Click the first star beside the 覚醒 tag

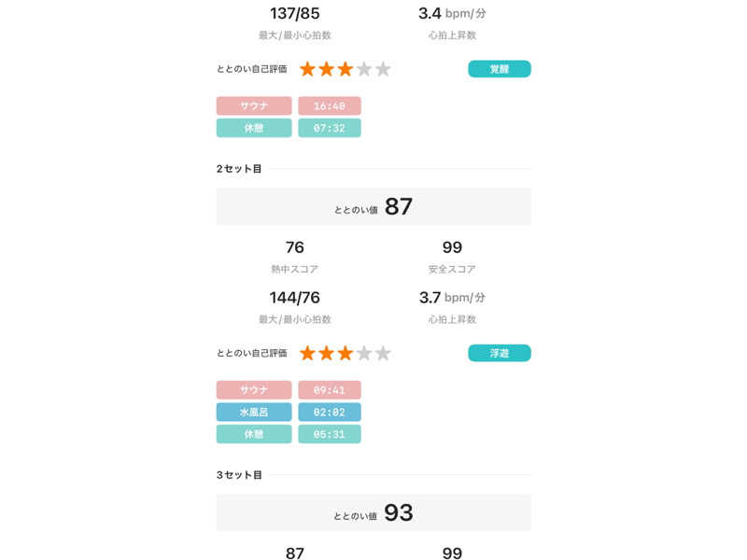pos(307,69)
